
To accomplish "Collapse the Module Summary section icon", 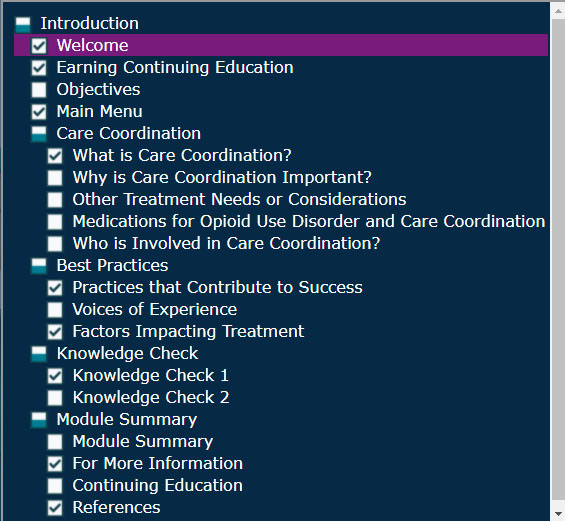I will [x=39, y=420].
